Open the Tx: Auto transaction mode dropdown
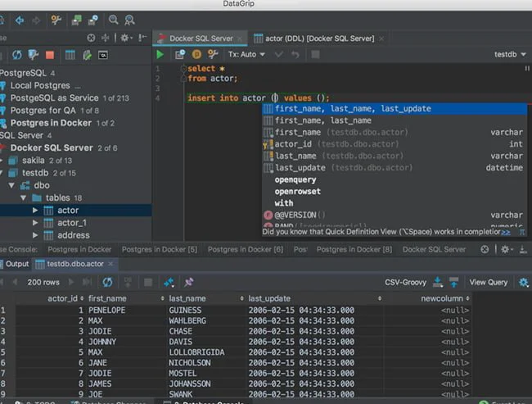 [x=246, y=54]
